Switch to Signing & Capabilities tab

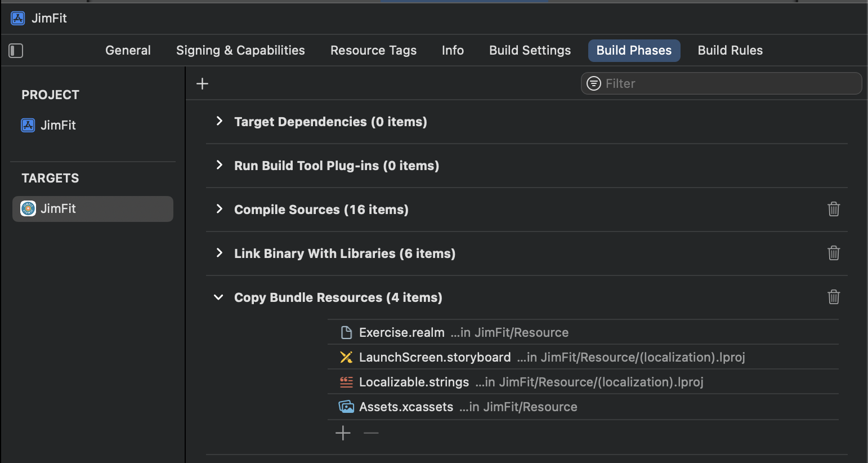240,51
